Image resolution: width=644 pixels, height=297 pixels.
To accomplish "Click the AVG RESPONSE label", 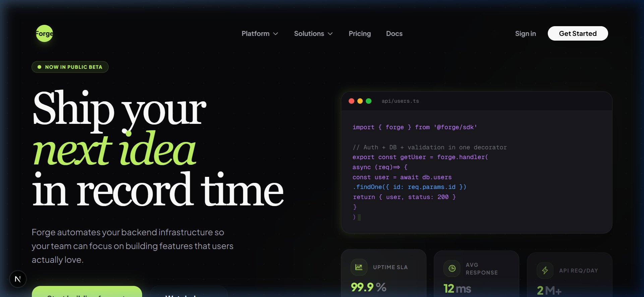I will 482,269.
